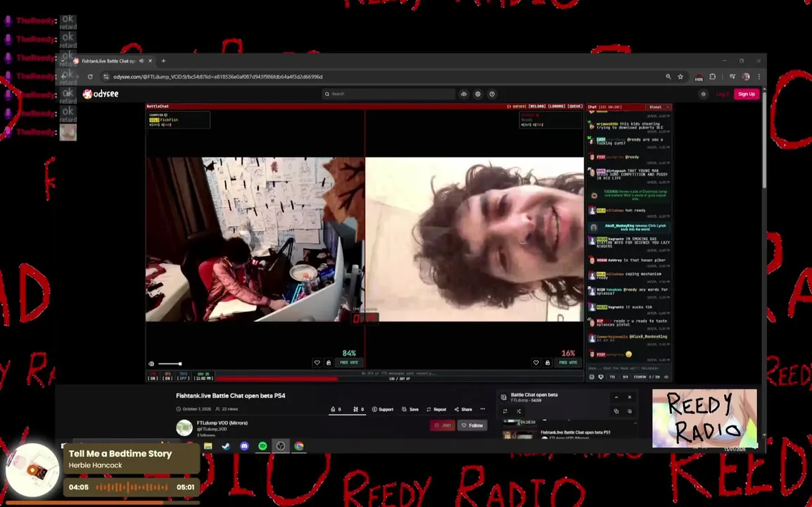Screen dimensions: 812x507
Task: Repost the video
Action: (436, 409)
